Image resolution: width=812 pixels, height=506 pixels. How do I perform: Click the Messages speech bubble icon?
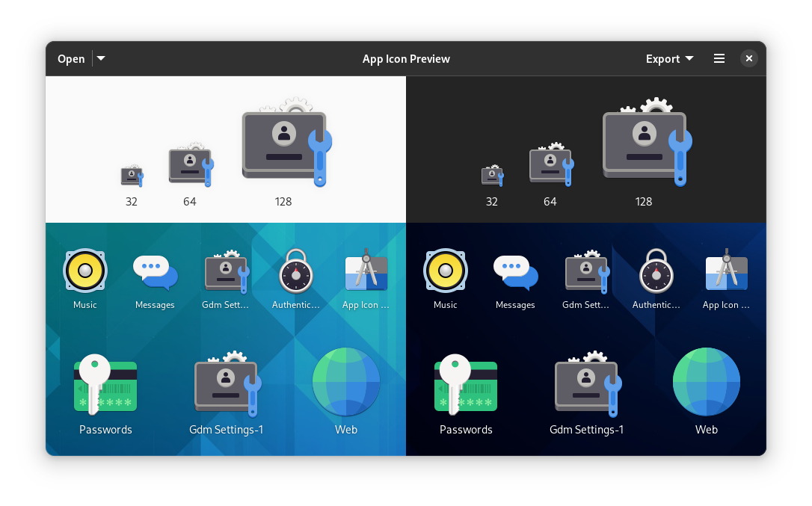click(x=155, y=271)
